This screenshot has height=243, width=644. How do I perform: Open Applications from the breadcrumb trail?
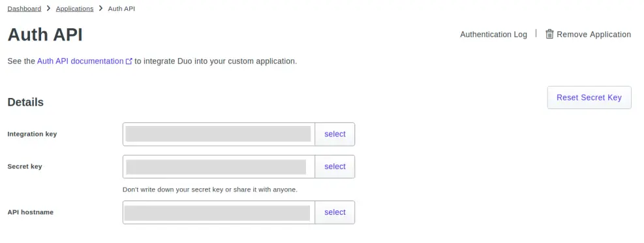coord(75,8)
